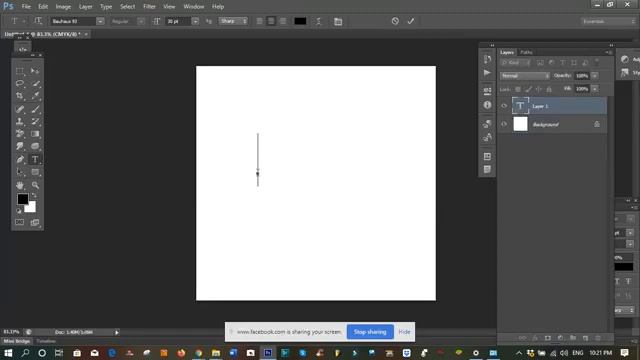Select the Zoom tool
Image resolution: width=640 pixels, height=360 pixels.
(35, 185)
